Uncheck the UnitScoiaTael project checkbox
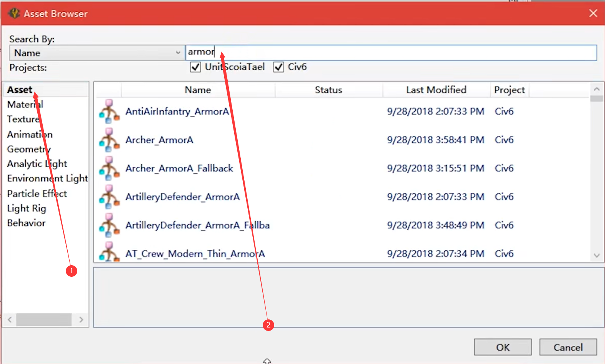This screenshot has width=605, height=364. [x=195, y=67]
